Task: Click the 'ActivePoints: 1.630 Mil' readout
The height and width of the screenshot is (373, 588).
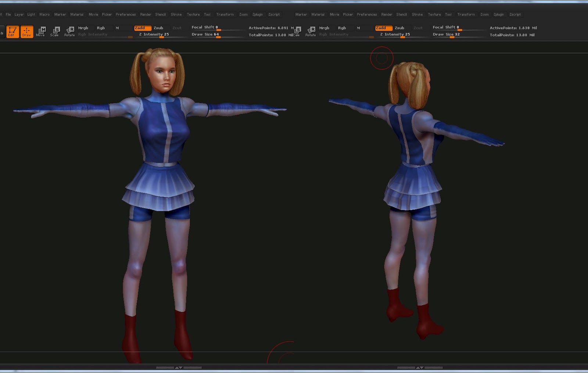Action: pos(513,28)
